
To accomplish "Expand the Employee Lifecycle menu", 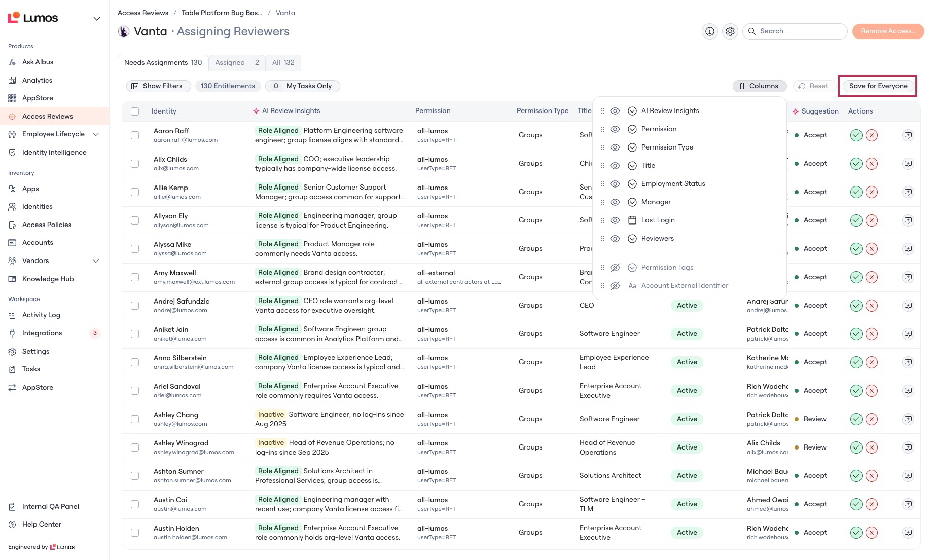I will click(96, 134).
